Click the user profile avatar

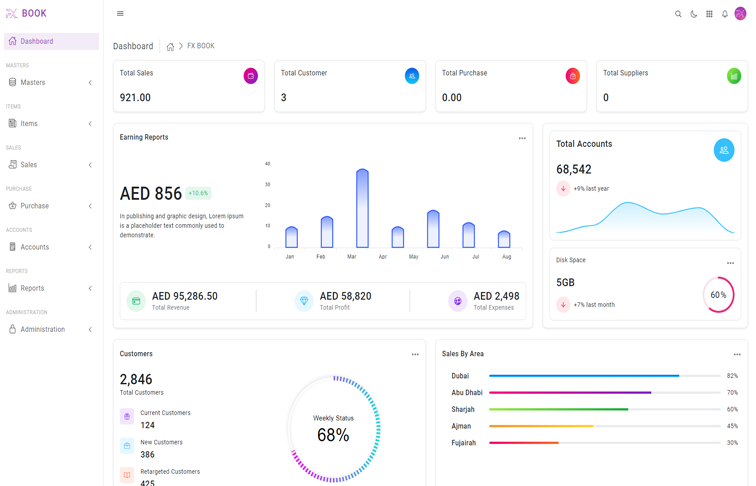pos(741,14)
